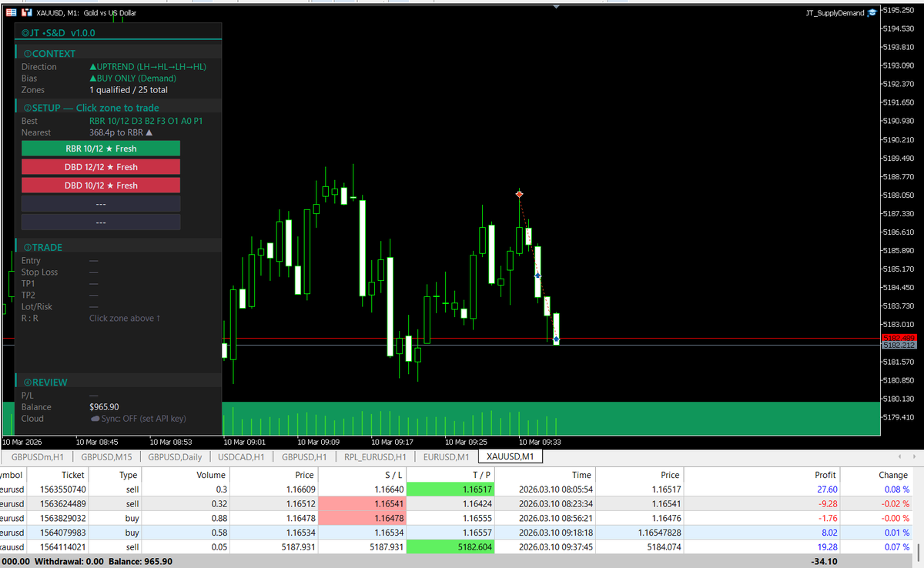Click the red S/L cell 1.16541
This screenshot has width=924, height=568.
(363, 503)
